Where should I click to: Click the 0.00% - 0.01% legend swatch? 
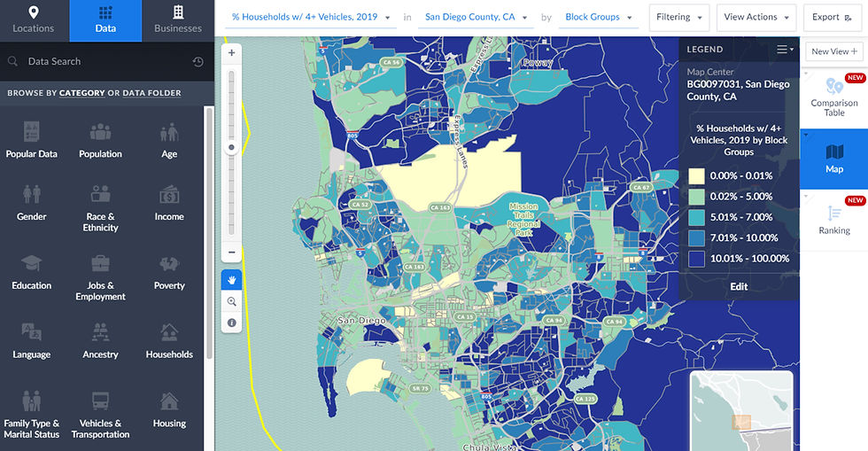[x=696, y=176]
